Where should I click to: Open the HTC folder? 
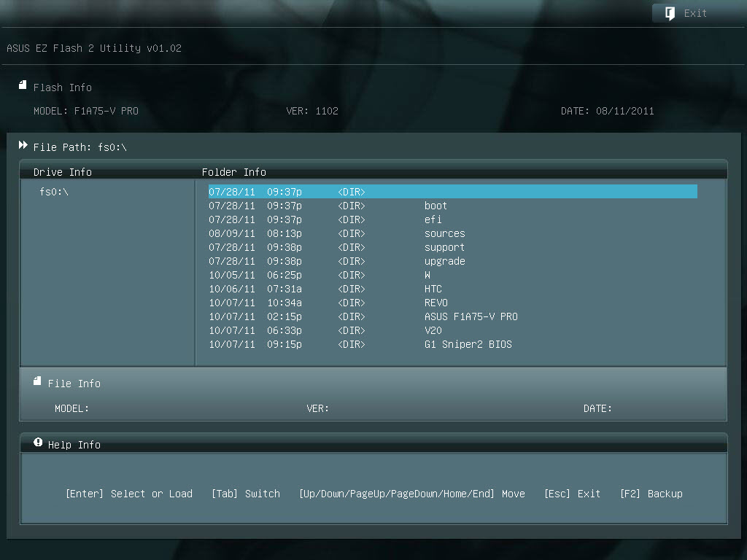433,289
